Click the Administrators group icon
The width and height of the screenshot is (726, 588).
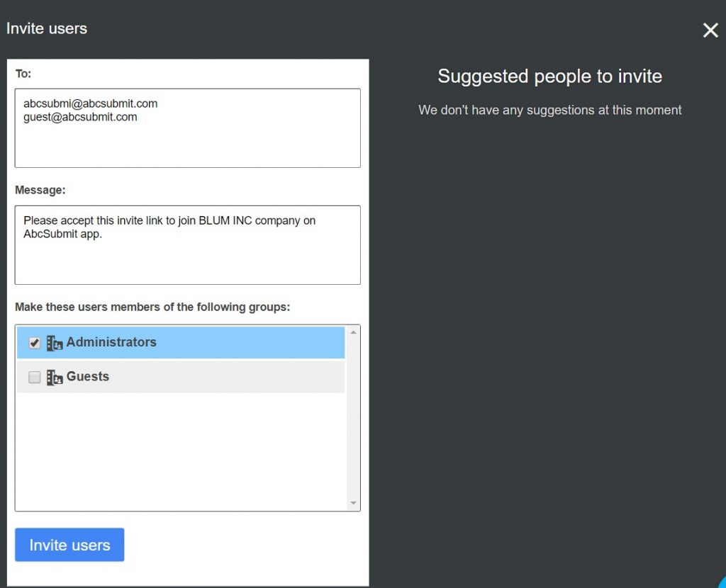[x=55, y=343]
